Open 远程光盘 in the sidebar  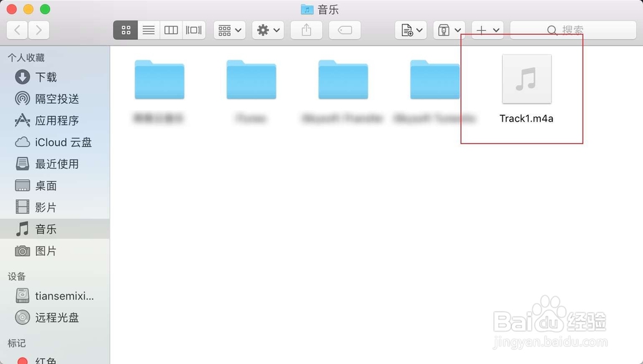coord(55,317)
